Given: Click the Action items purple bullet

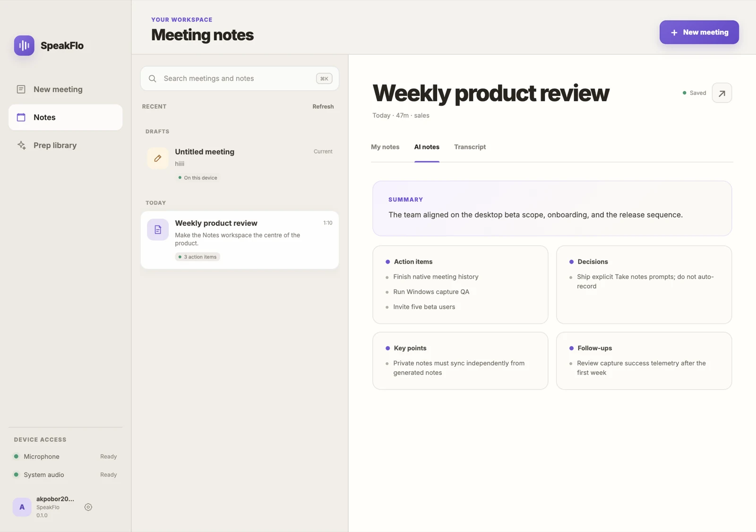Looking at the screenshot, I should pos(387,262).
